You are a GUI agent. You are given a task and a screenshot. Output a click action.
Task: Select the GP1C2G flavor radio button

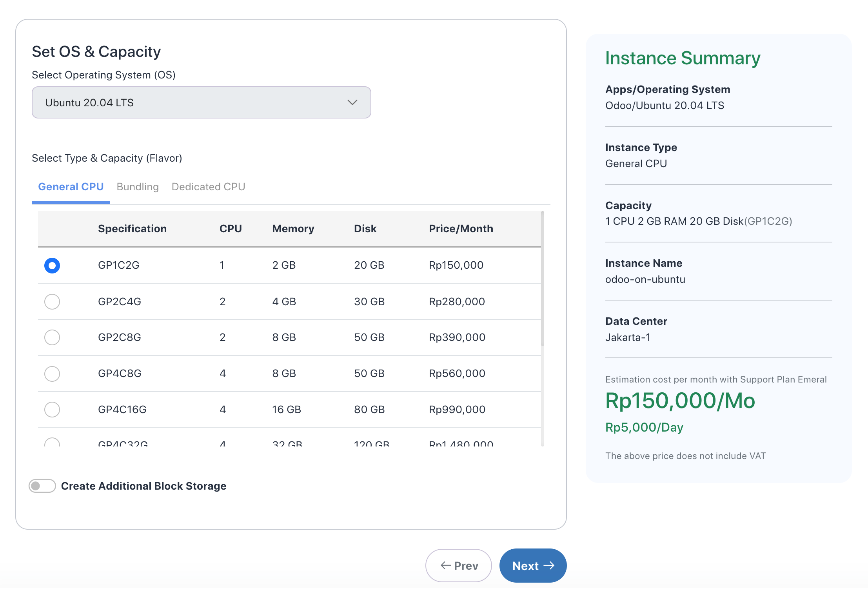[x=52, y=265]
